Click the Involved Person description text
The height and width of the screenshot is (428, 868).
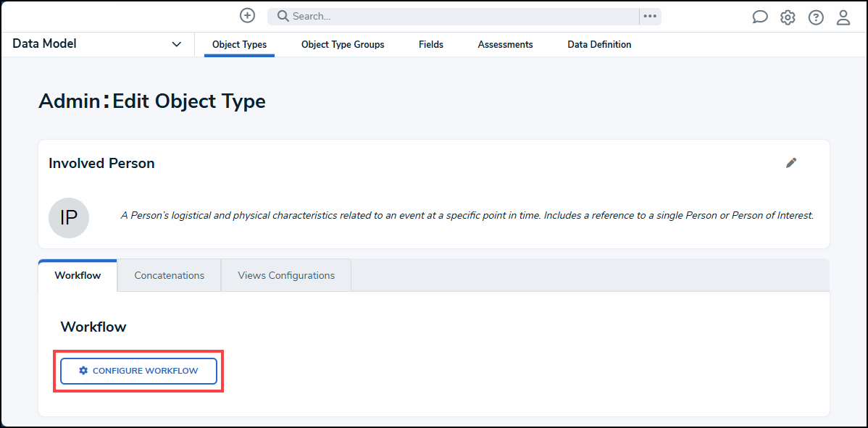pos(467,216)
